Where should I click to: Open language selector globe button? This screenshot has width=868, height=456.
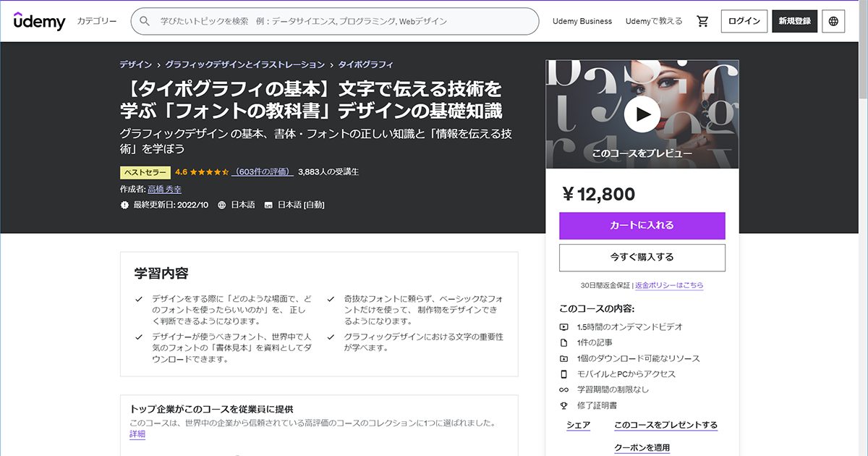(x=833, y=22)
